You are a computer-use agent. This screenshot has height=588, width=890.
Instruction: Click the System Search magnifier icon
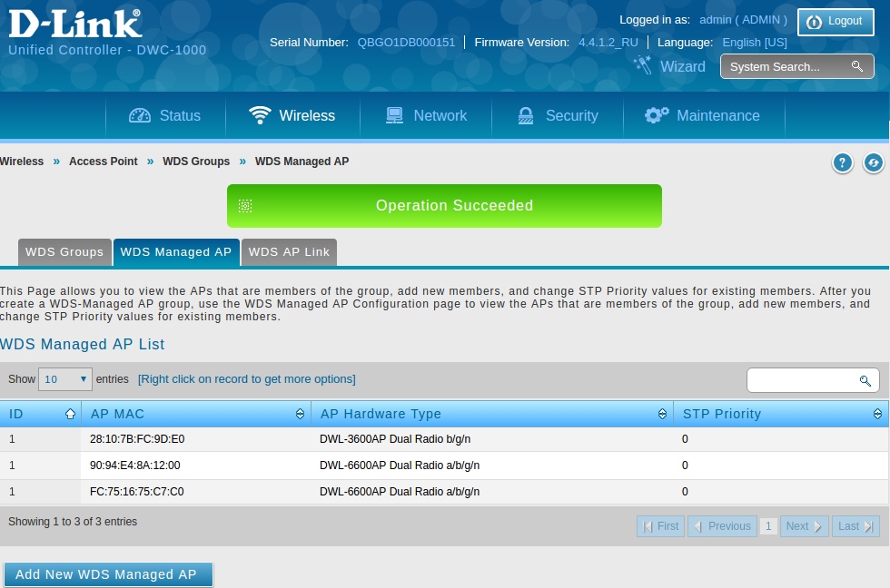coord(856,66)
